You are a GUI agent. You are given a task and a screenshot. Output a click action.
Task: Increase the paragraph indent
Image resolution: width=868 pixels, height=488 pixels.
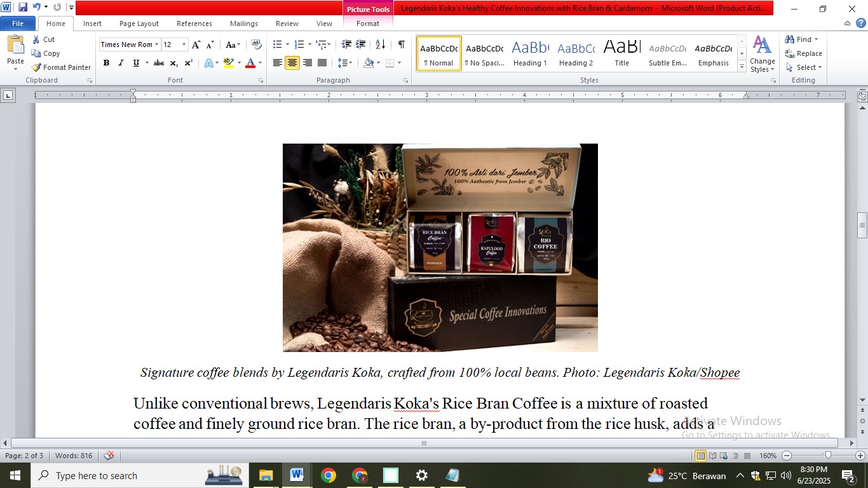361,44
